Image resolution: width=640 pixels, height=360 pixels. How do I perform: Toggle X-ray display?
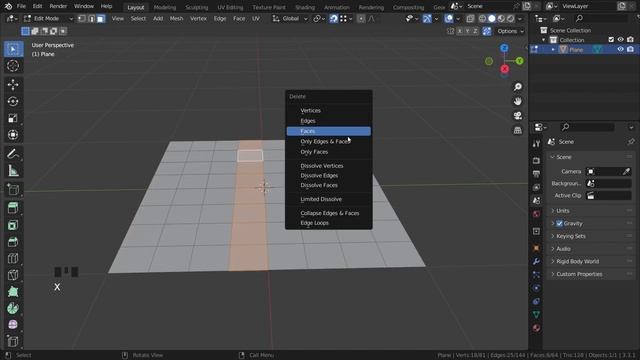[x=470, y=19]
